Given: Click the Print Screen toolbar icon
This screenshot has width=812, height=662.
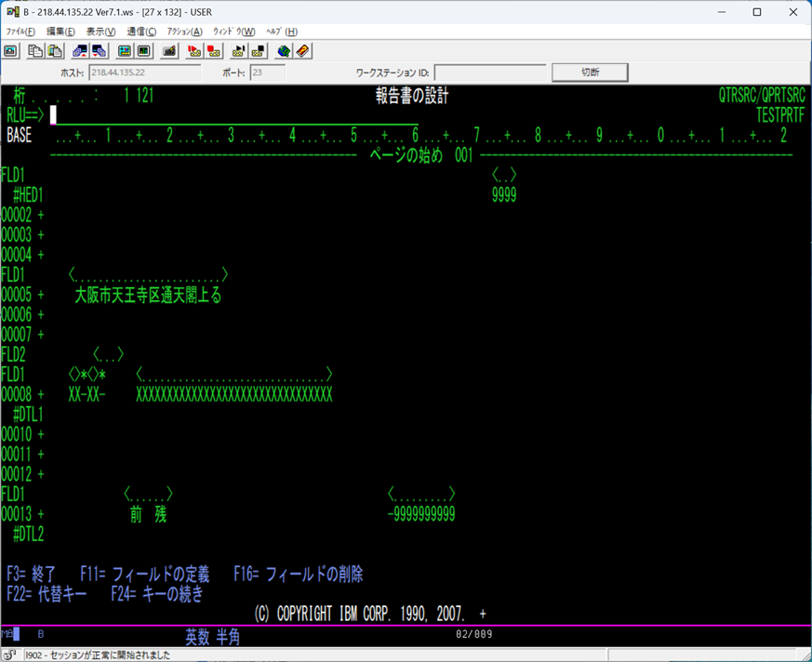Looking at the screenshot, I should point(11,50).
